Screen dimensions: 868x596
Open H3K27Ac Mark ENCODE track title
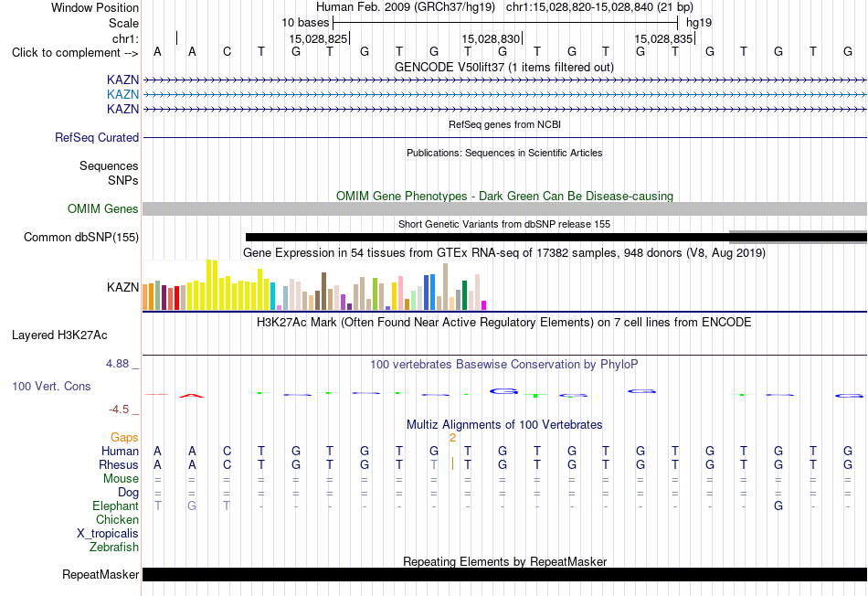[x=504, y=323]
